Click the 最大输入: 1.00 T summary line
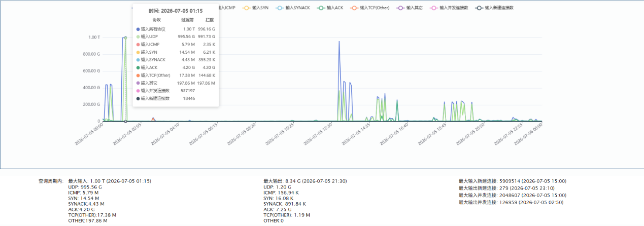The height and width of the screenshot is (226, 644). pos(110,181)
